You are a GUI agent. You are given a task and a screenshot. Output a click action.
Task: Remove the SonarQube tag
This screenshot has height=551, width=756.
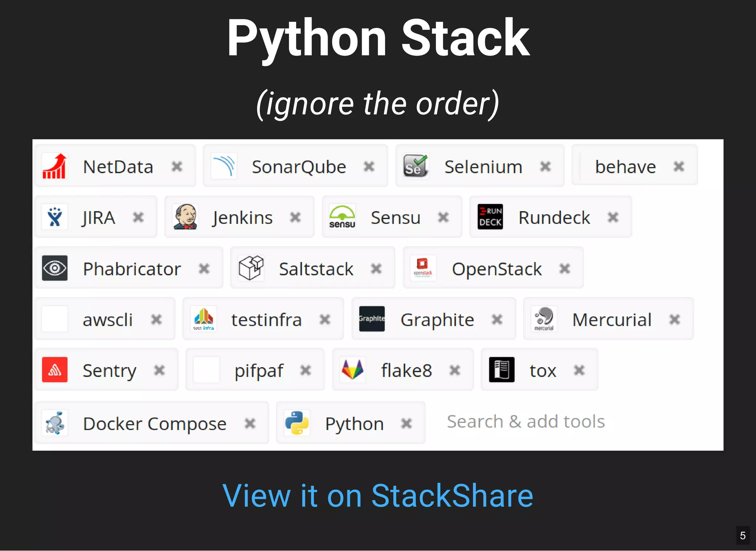[x=369, y=166]
